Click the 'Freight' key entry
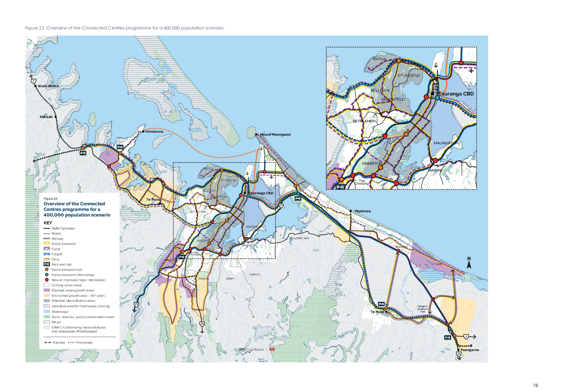This screenshot has height=392, width=563. [x=57, y=254]
